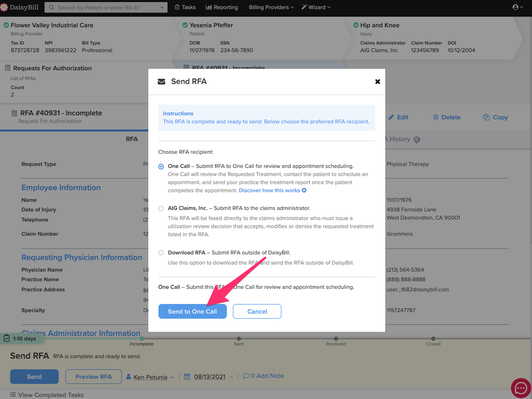Click the Requests For Authorization heading

point(53,68)
